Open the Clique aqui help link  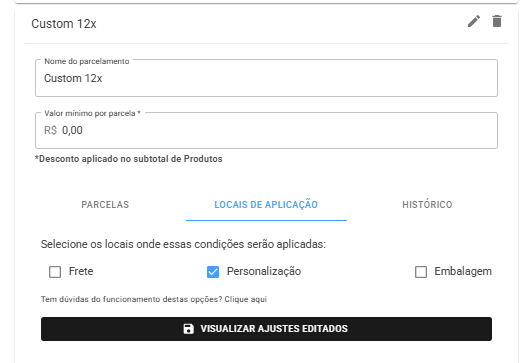coord(246,299)
